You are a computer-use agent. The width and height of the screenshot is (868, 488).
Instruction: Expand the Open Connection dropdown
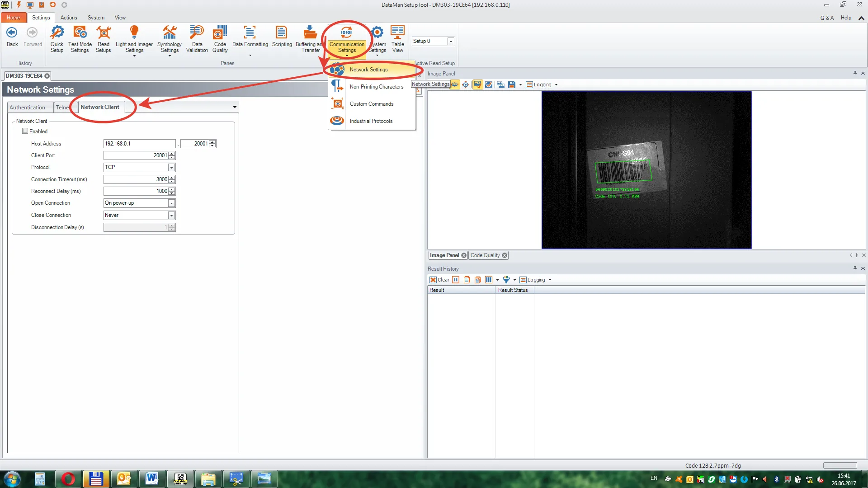coord(171,203)
